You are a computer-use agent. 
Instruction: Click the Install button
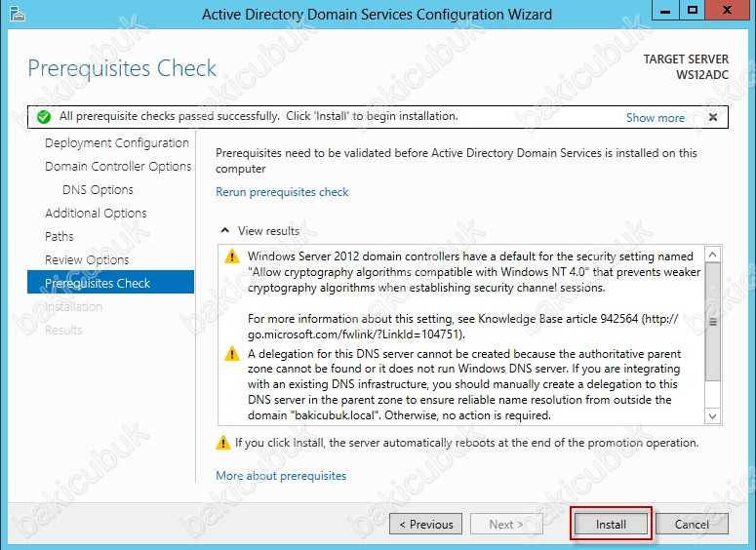click(x=611, y=524)
